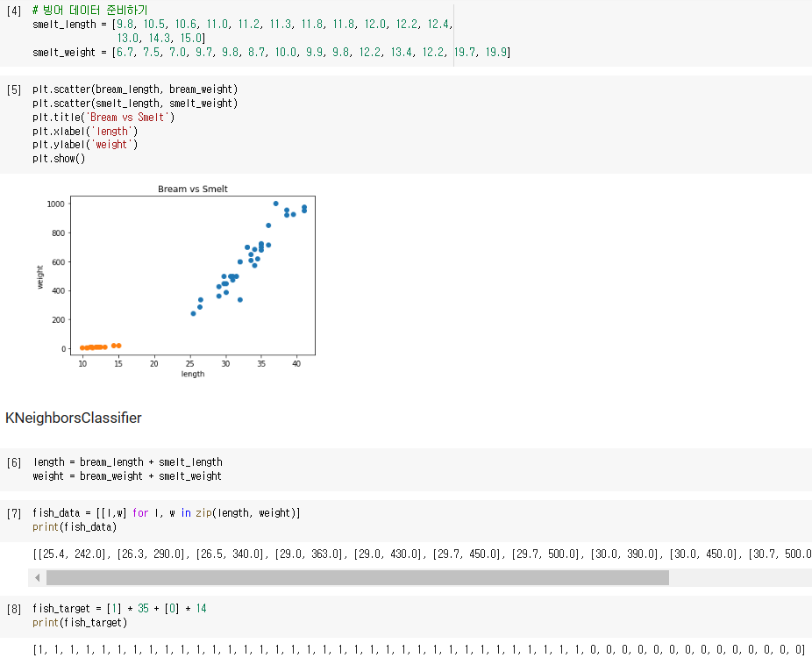Click the line 'plt.scatter(bream_length, bream_weight)'
The height and width of the screenshot is (665, 812).
click(135, 89)
